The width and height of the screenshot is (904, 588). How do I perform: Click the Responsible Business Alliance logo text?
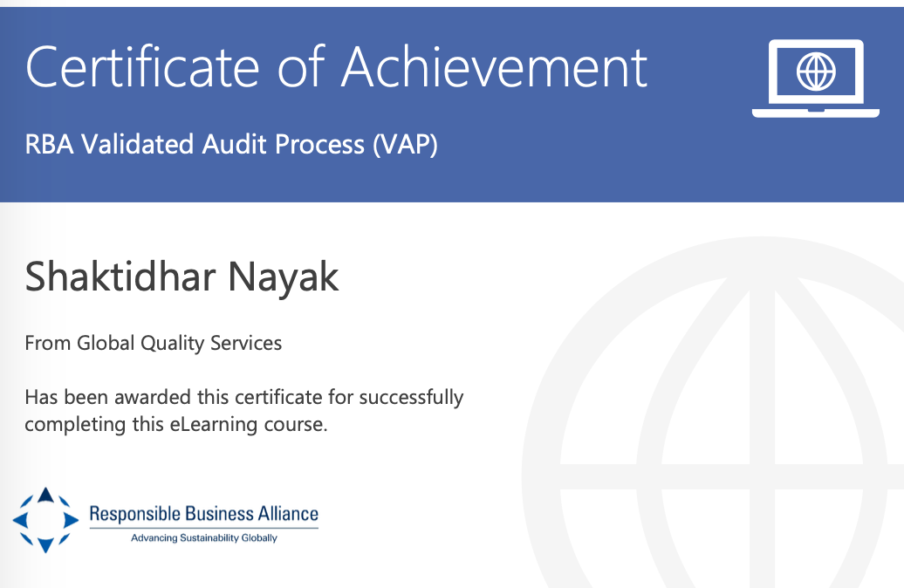point(203,514)
